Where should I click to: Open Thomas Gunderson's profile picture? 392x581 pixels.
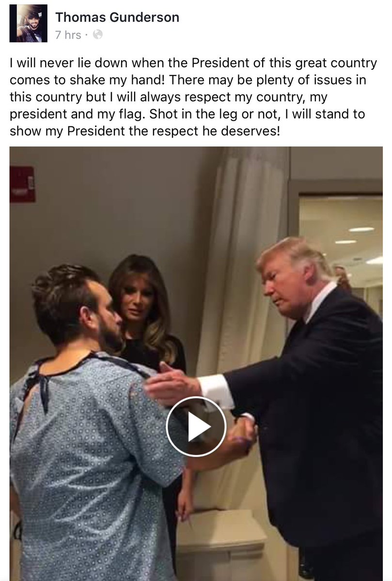29,23
